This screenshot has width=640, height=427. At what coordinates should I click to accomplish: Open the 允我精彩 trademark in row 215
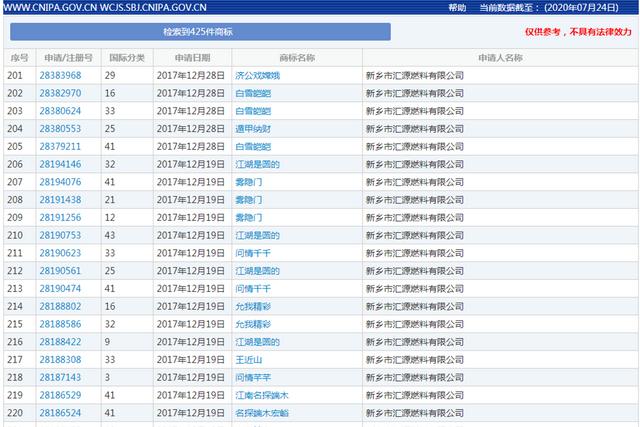[253, 324]
